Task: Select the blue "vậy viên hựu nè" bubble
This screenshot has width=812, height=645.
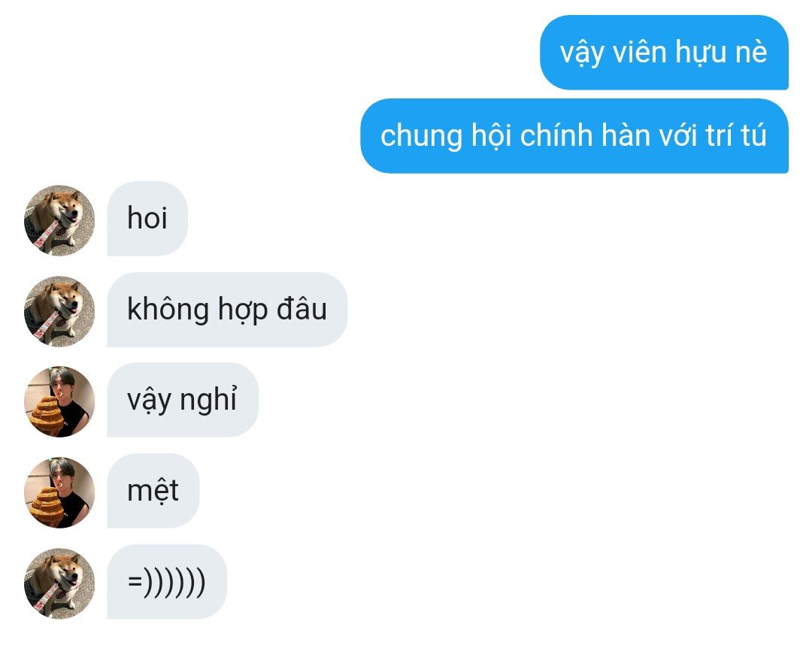Action: (664, 53)
